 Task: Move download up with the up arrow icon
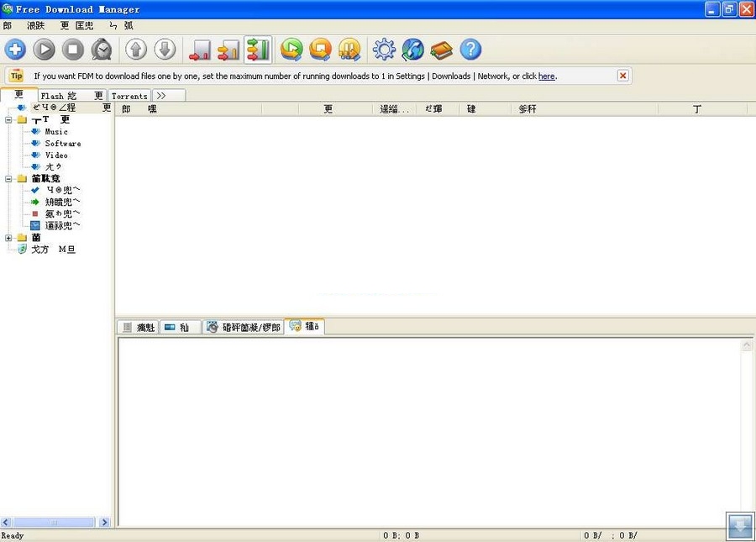136,50
